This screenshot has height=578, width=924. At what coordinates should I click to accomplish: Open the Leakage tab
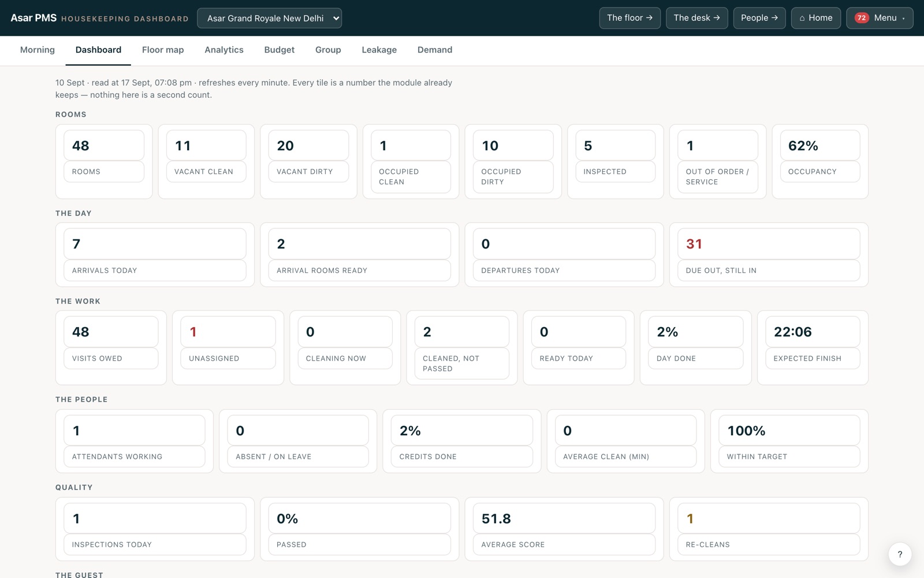(379, 50)
